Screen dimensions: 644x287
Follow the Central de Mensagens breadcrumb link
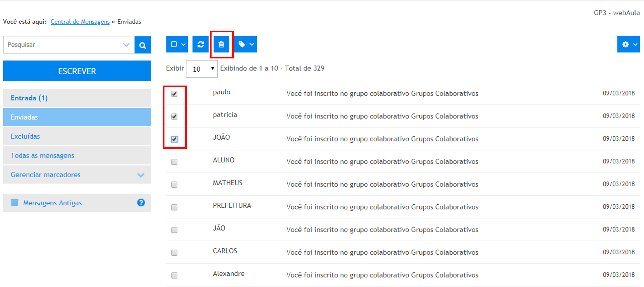click(80, 22)
